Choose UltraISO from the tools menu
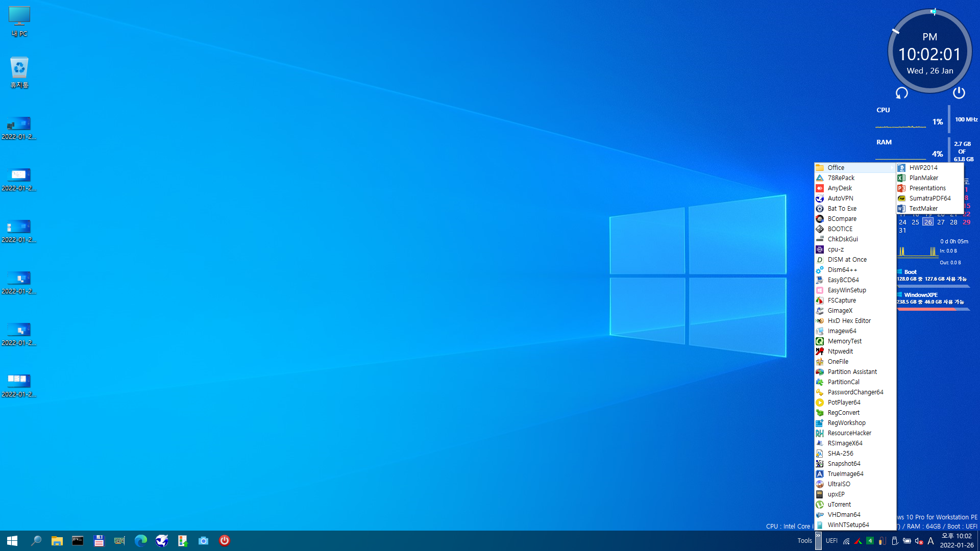 pos(855,484)
